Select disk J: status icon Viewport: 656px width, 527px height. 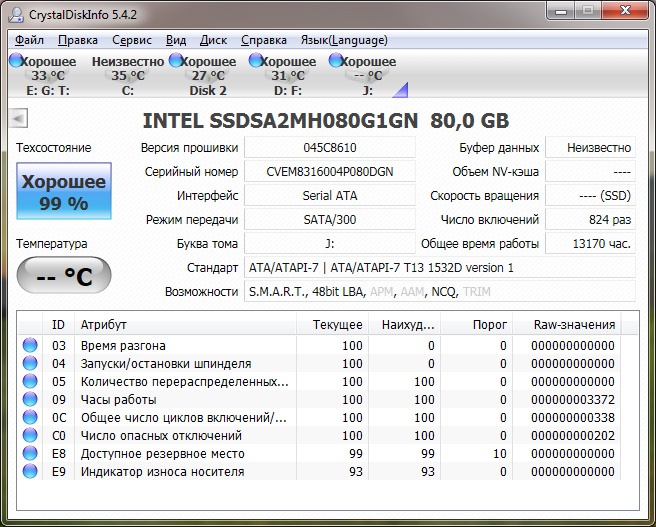335,61
